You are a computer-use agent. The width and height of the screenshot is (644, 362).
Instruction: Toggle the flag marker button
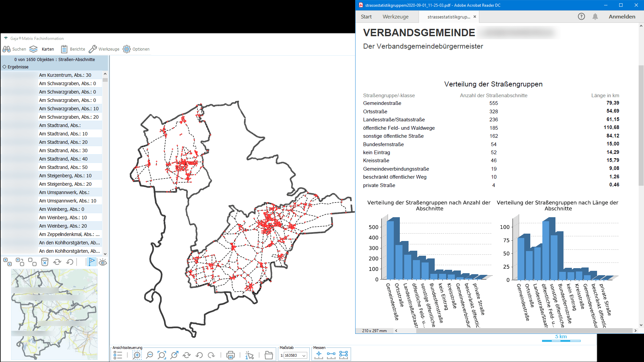(x=92, y=262)
